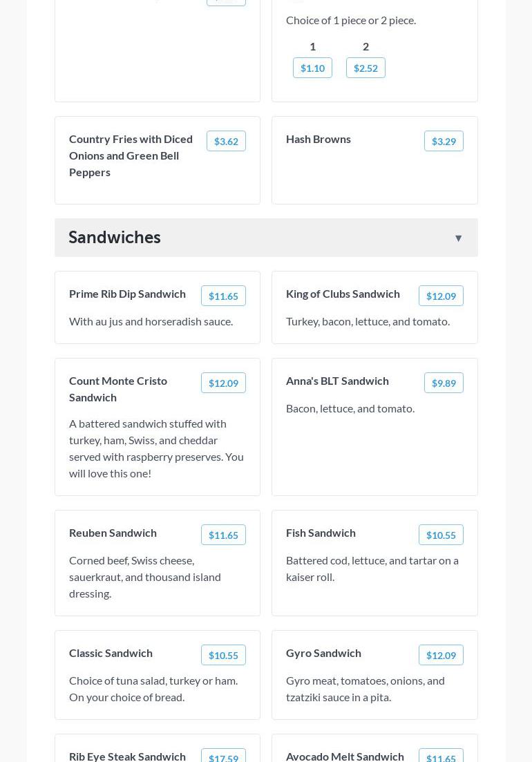Add Hash Browns for $3.29

click(x=444, y=141)
